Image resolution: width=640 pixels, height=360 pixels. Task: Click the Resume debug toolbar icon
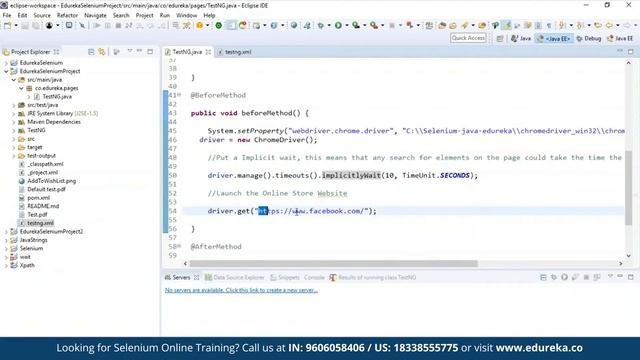tap(97, 26)
